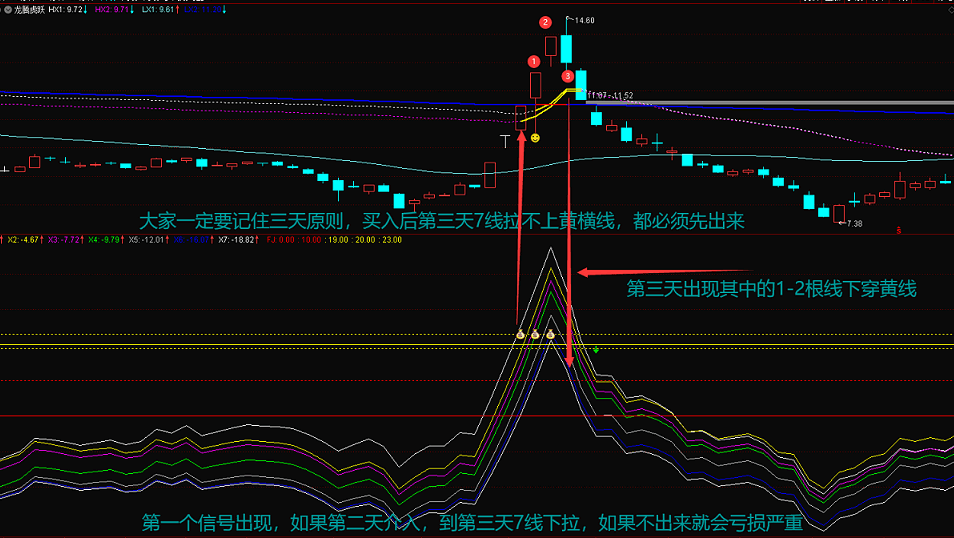Open the indicator dropdown beside 龙腾虎跃
Screen dimensions: 954x538
pos(7,10)
